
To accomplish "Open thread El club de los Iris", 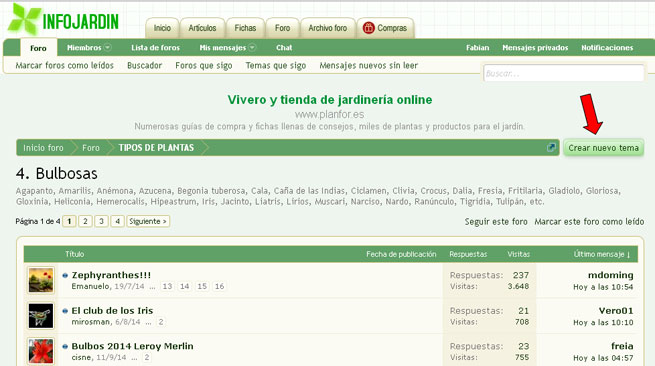I will point(112,310).
